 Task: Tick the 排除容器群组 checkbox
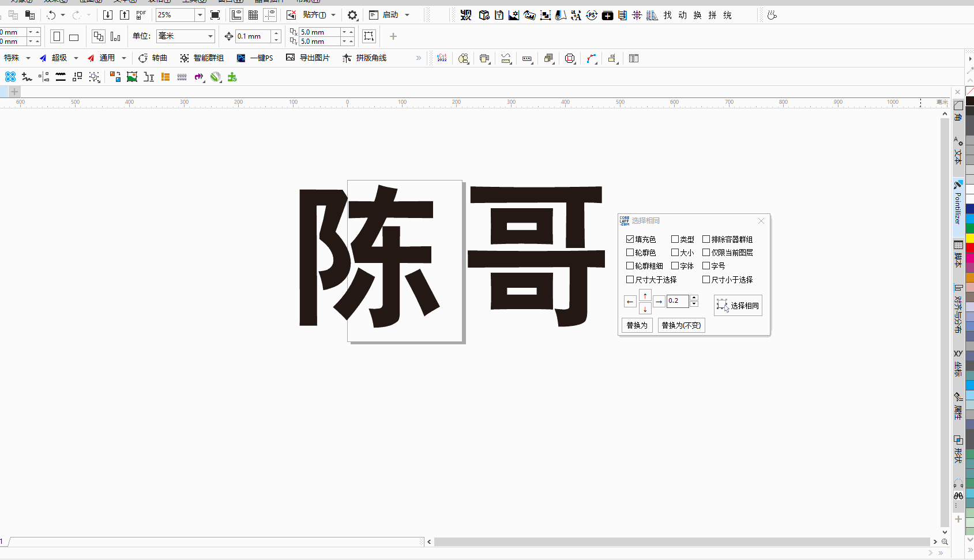tap(706, 239)
